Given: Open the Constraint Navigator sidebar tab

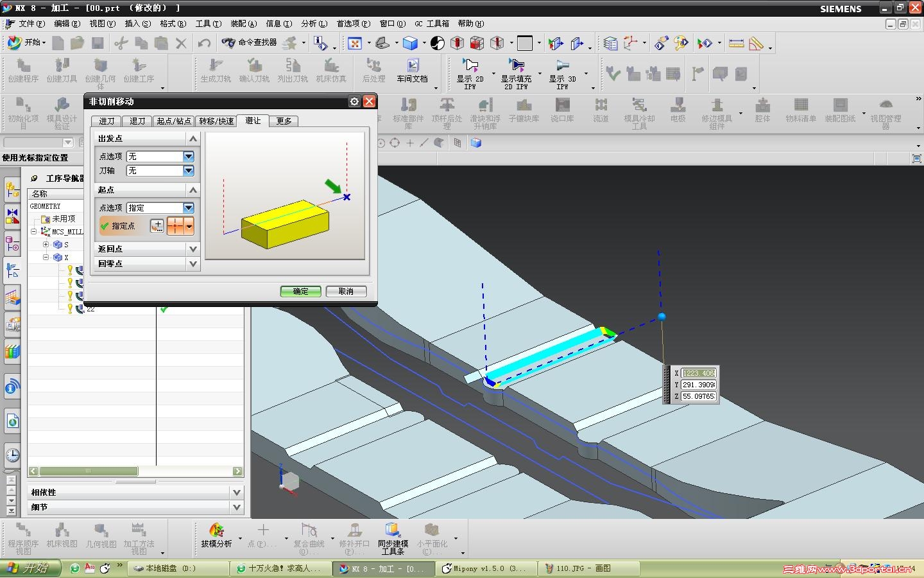Looking at the screenshot, I should pos(12,216).
